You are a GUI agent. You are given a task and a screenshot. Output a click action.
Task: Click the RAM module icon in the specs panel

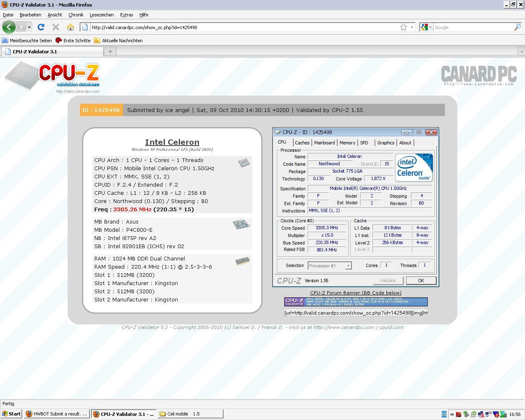coord(242,261)
